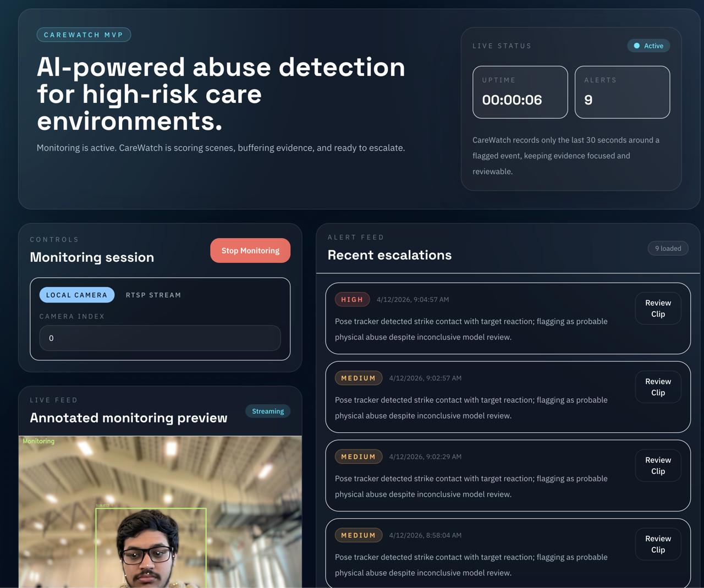Click the MEDIUM badge on the 9:02:57 AM alert
This screenshot has height=588, width=704.
tap(359, 378)
